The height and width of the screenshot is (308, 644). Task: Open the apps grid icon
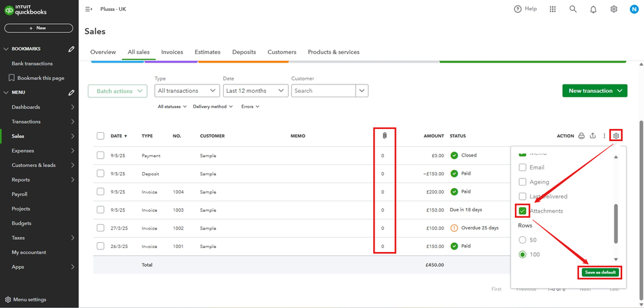[552, 9]
